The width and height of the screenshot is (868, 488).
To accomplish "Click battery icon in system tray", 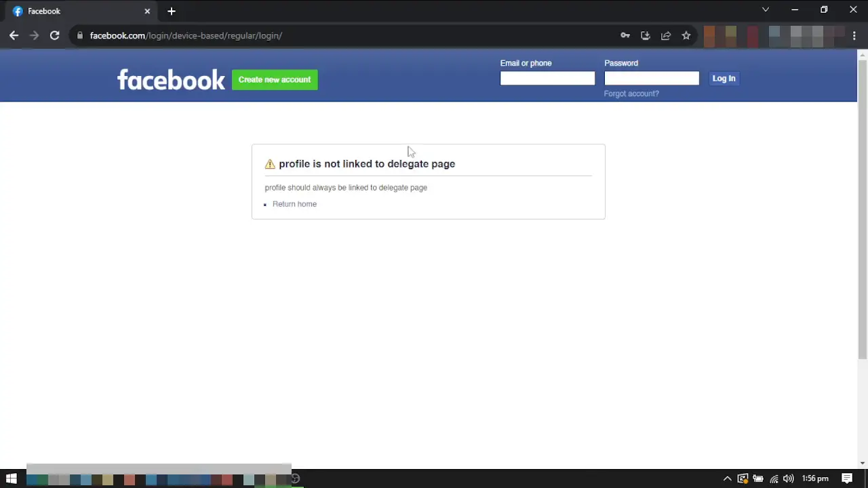I will 758,479.
